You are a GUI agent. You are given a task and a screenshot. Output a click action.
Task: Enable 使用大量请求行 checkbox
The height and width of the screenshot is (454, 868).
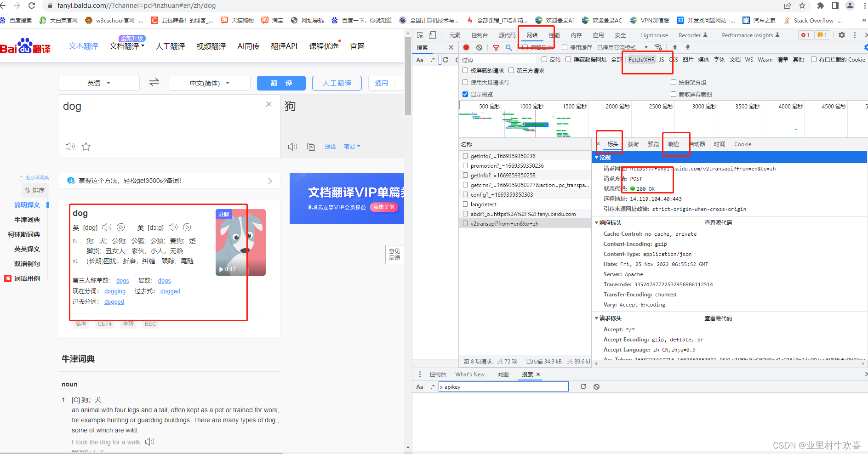(465, 82)
